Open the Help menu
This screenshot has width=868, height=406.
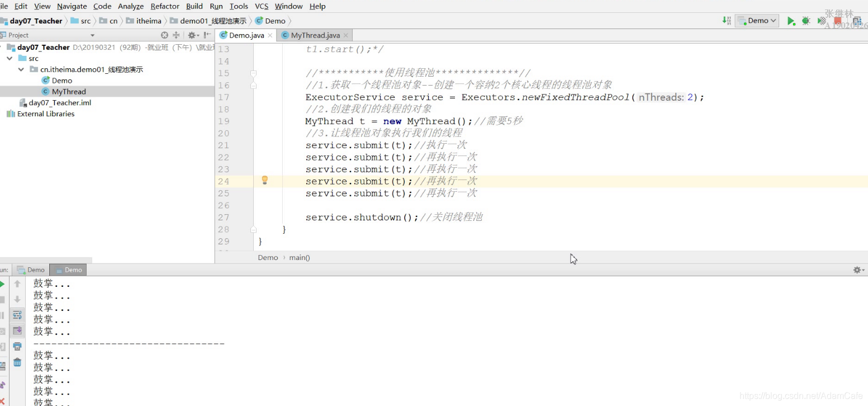[317, 6]
